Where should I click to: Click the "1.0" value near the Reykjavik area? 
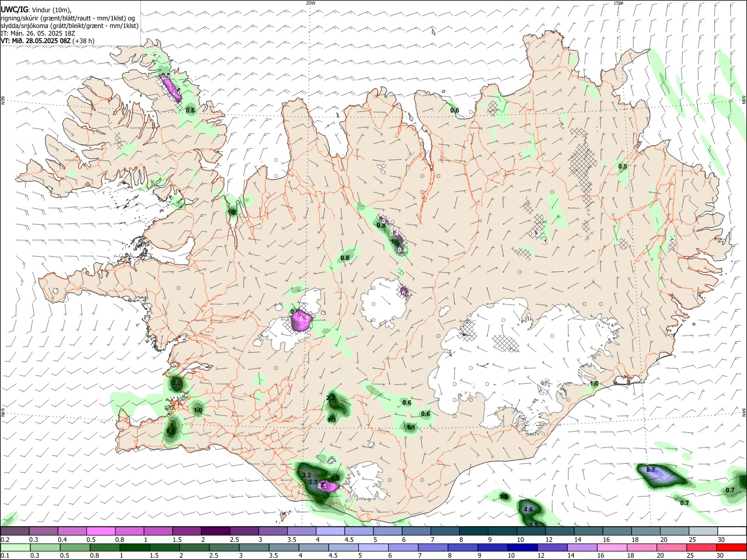pos(198,410)
